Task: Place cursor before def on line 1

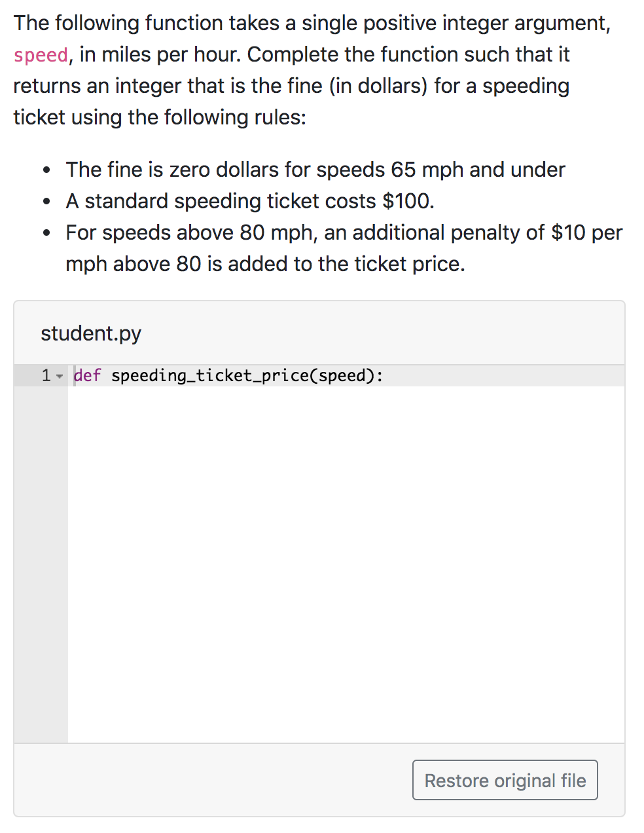Action: (x=74, y=375)
